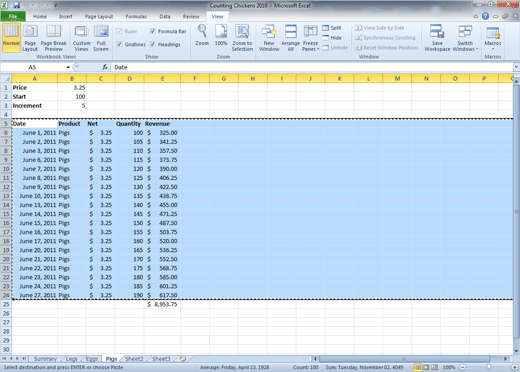Switch to the Summary sheet tab

[x=45, y=359]
